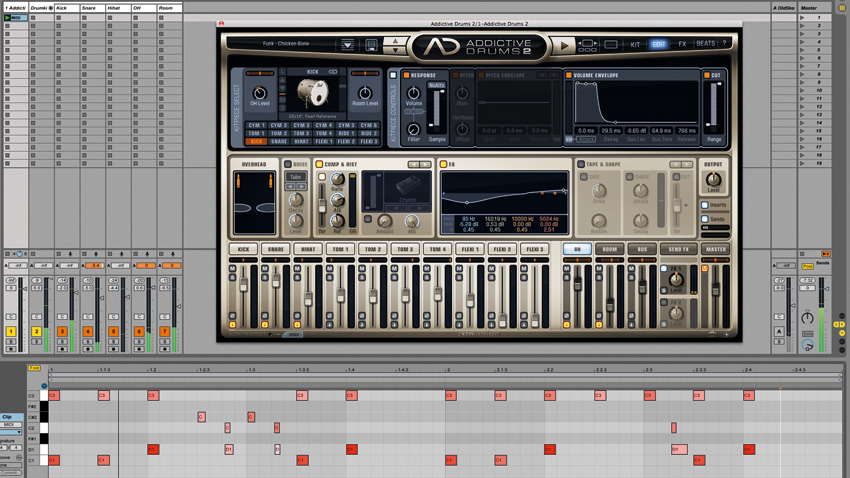850x478 pixels.
Task: Switch to the KIT page
Action: [635, 44]
